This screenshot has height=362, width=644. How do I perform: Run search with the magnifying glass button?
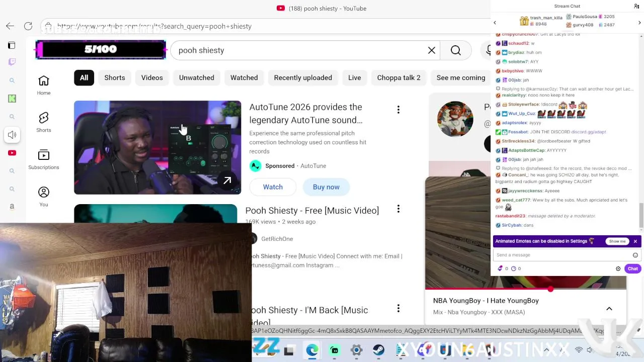(x=456, y=50)
